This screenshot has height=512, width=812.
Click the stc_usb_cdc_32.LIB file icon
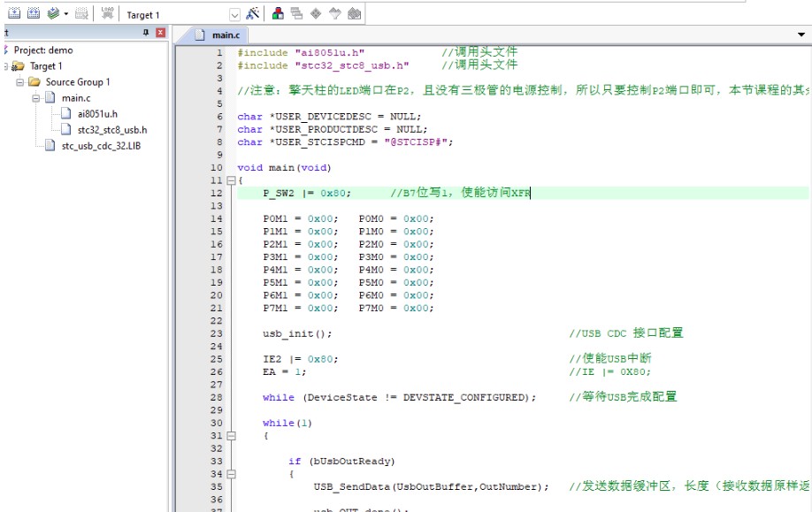tap(50, 146)
